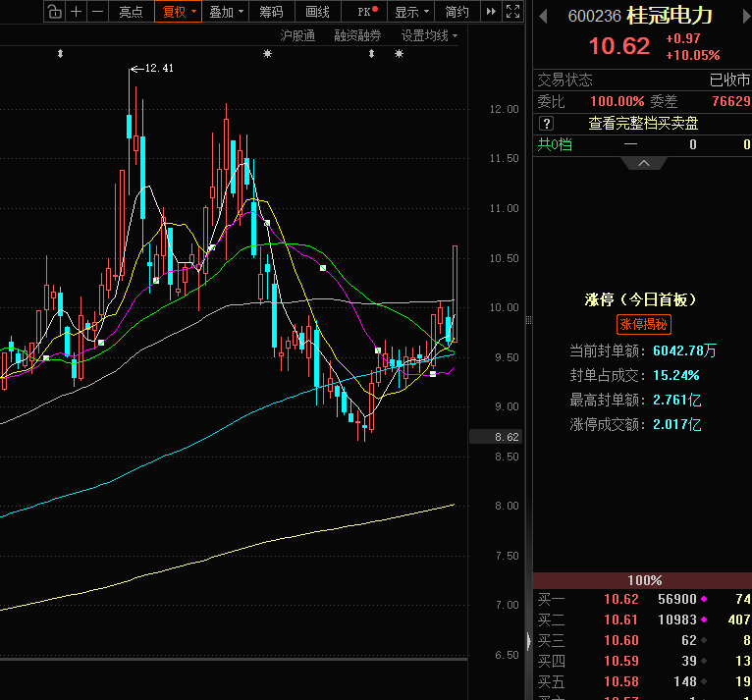Viewport: 752px width, 700px height.
Task: Click 委比 value 100.00%
Action: [x=617, y=101]
